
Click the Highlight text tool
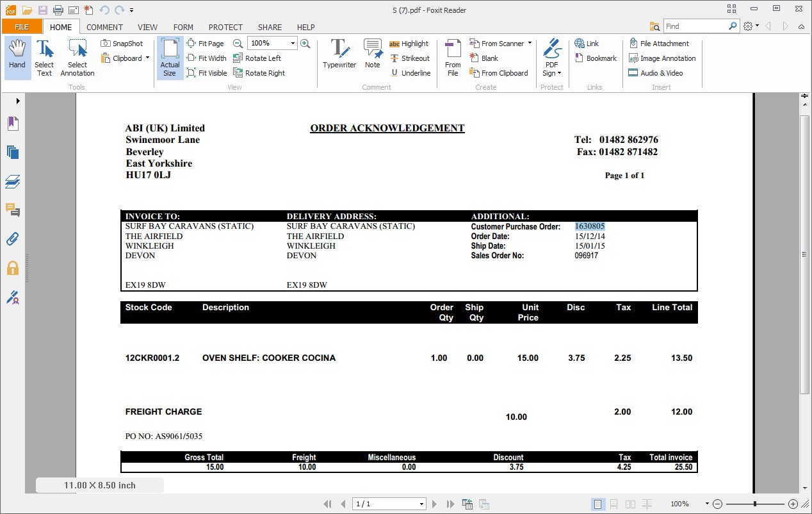click(x=409, y=44)
